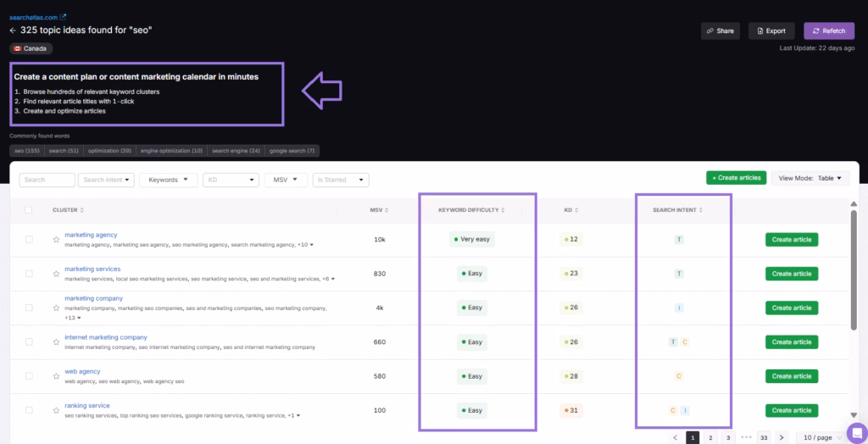Star the marketing agency cluster

[x=56, y=240]
